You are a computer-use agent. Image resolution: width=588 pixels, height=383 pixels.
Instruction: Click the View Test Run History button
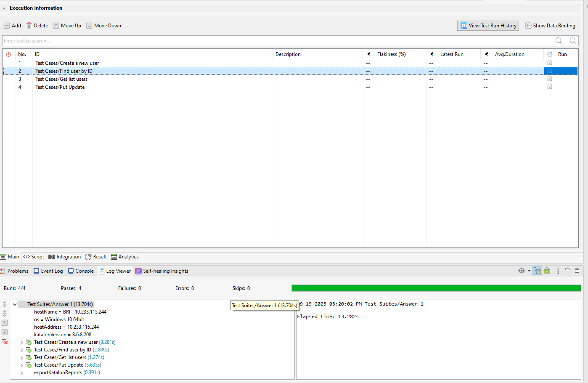pyautogui.click(x=488, y=25)
